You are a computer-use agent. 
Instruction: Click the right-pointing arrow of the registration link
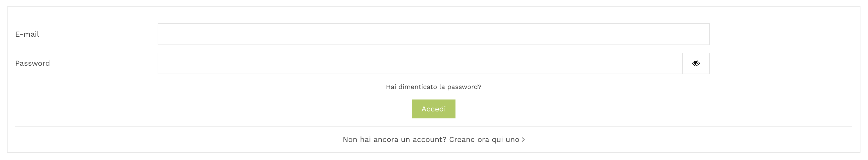pyautogui.click(x=523, y=140)
